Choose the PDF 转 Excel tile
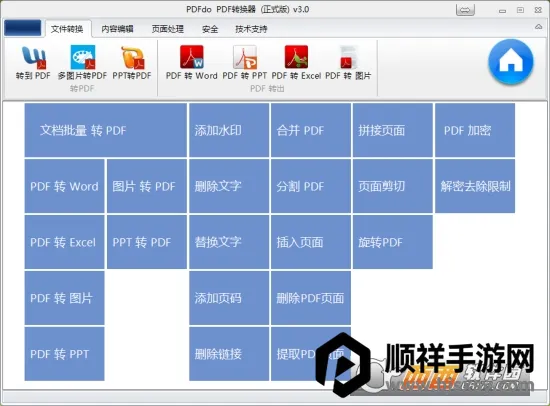This screenshot has height=406, width=550. (x=65, y=242)
